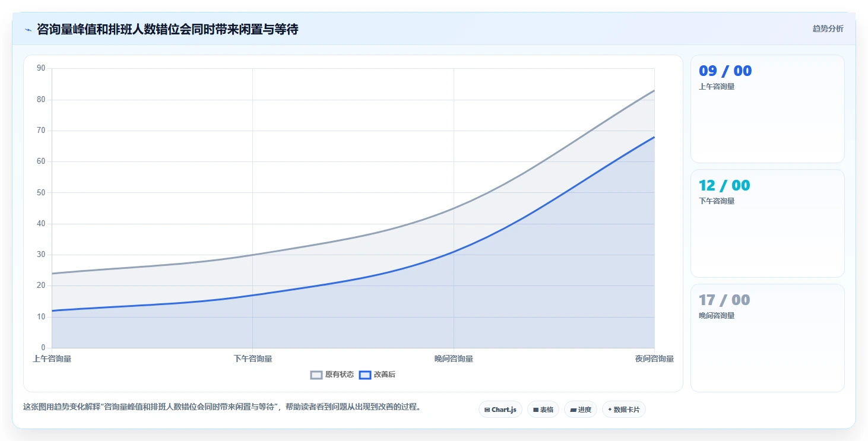Select the 数据卡片 tag chip
This screenshot has width=868, height=441.
point(624,410)
